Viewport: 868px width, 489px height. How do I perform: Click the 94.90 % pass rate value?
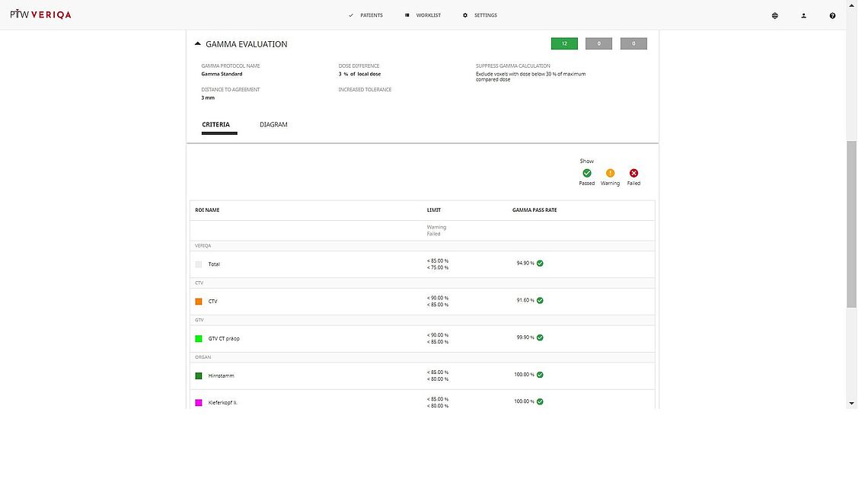[x=525, y=264]
